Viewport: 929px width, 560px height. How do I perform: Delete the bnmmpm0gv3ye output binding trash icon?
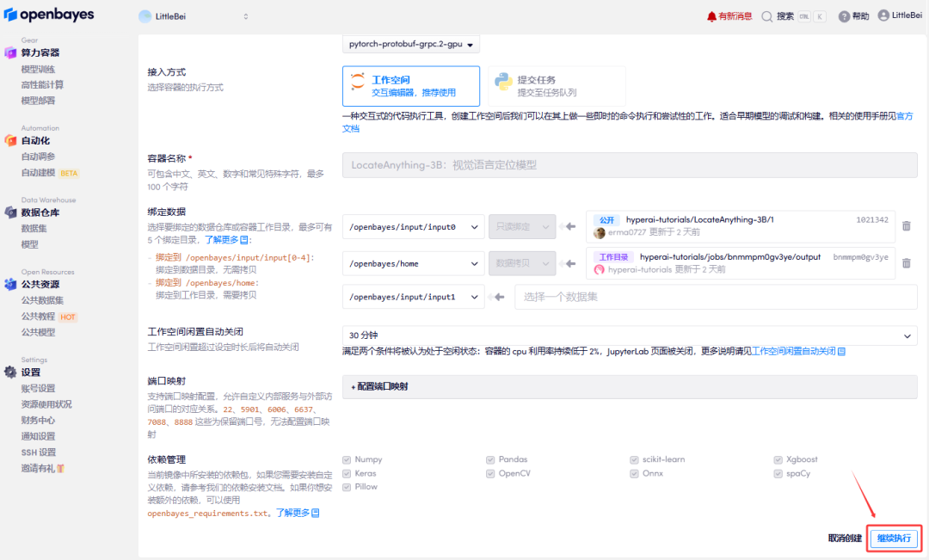click(907, 263)
